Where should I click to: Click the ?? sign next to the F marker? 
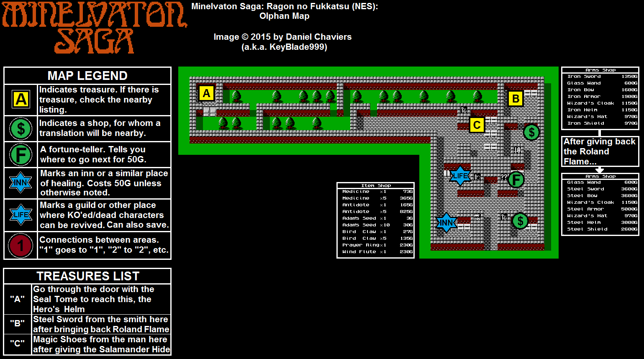click(x=504, y=177)
